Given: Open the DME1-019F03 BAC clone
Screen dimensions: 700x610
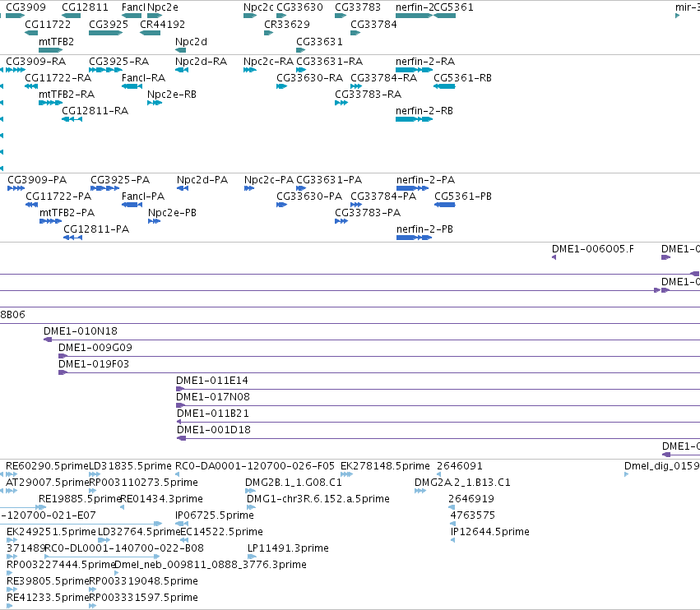Looking at the screenshot, I should pos(379,373).
